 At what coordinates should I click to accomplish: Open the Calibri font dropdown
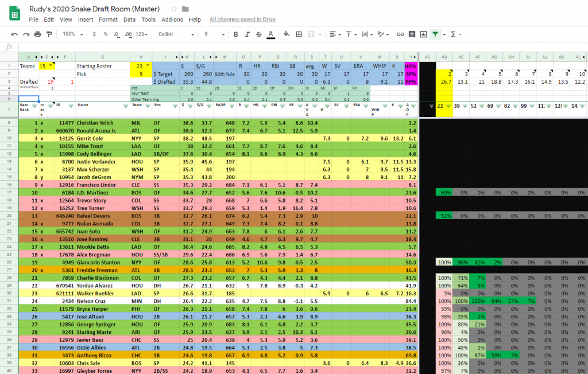tap(176, 34)
